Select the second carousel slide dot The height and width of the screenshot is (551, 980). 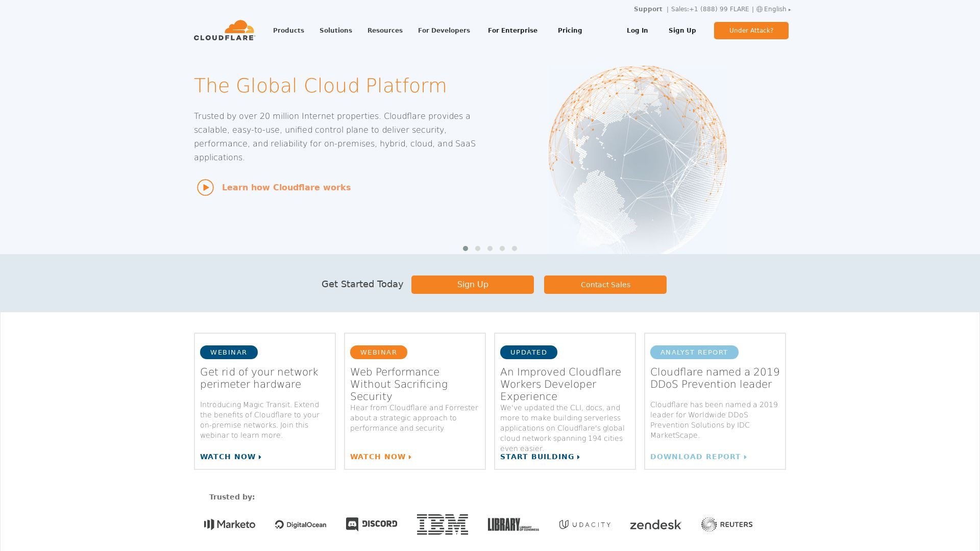(x=478, y=248)
